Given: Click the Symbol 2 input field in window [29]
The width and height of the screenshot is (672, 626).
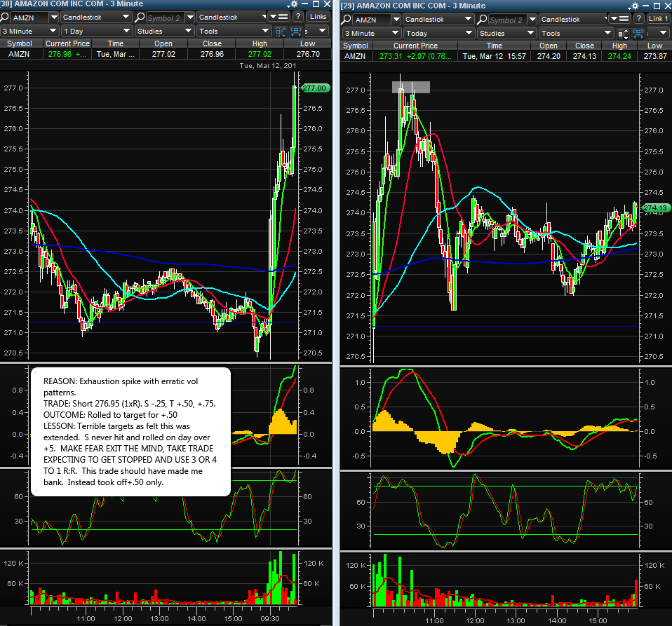Looking at the screenshot, I should pos(507,20).
